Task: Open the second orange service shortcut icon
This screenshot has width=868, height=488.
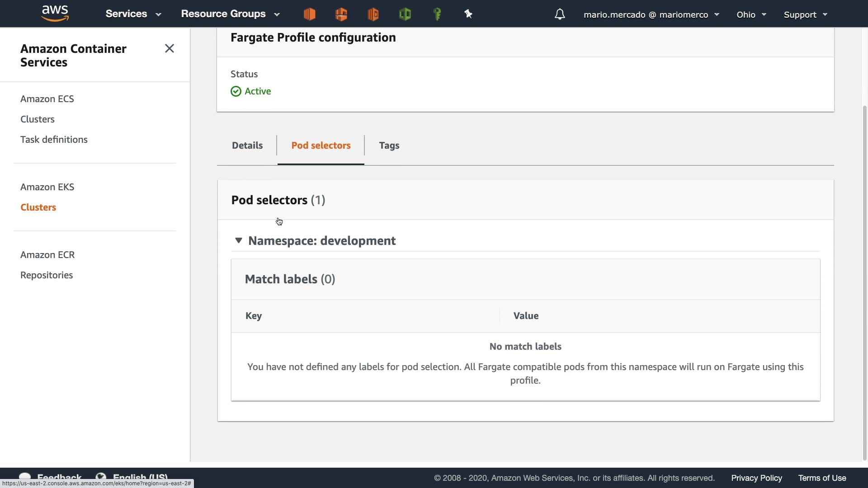Action: pyautogui.click(x=341, y=14)
